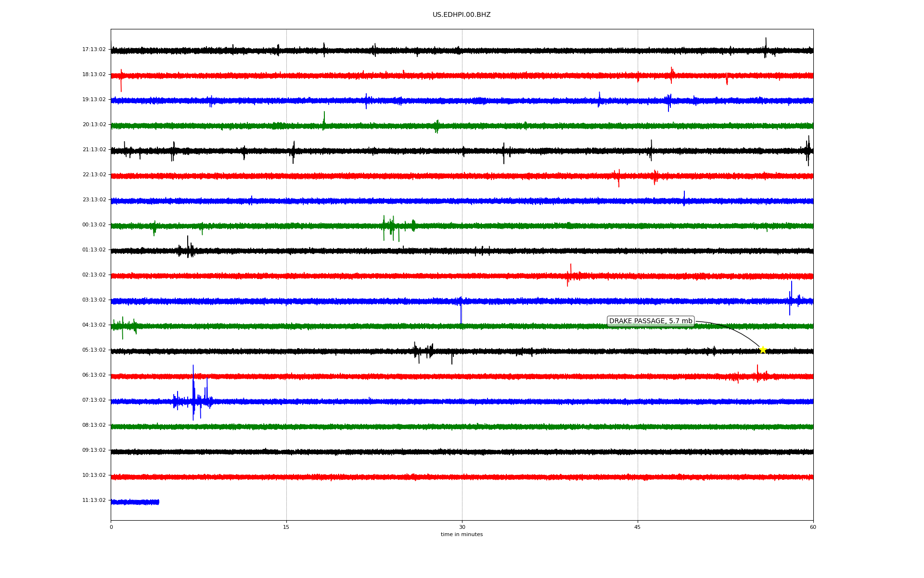Select the 18:13:02 time label
The image size is (924, 578).
(x=94, y=74)
